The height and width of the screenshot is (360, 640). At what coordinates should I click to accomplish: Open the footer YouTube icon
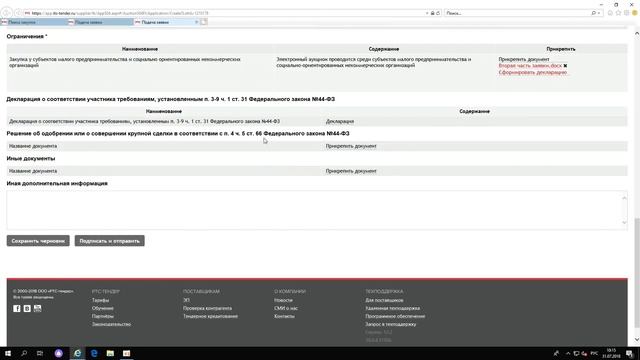tap(38, 309)
